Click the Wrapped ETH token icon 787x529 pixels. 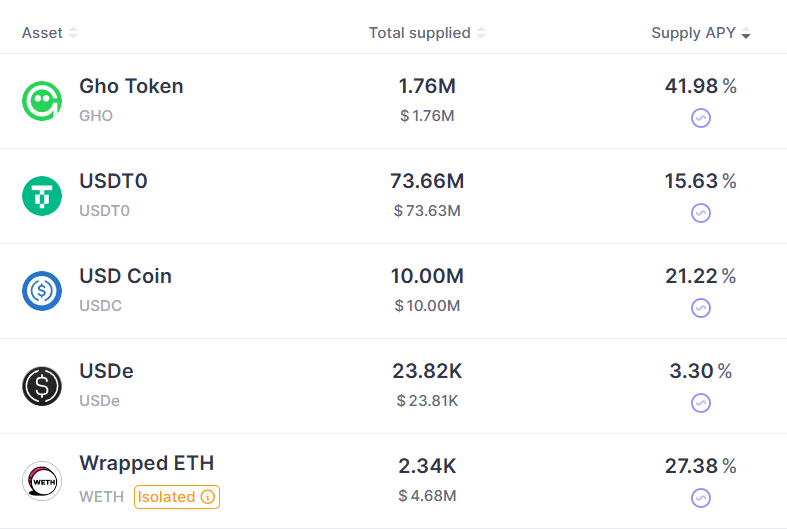[42, 481]
